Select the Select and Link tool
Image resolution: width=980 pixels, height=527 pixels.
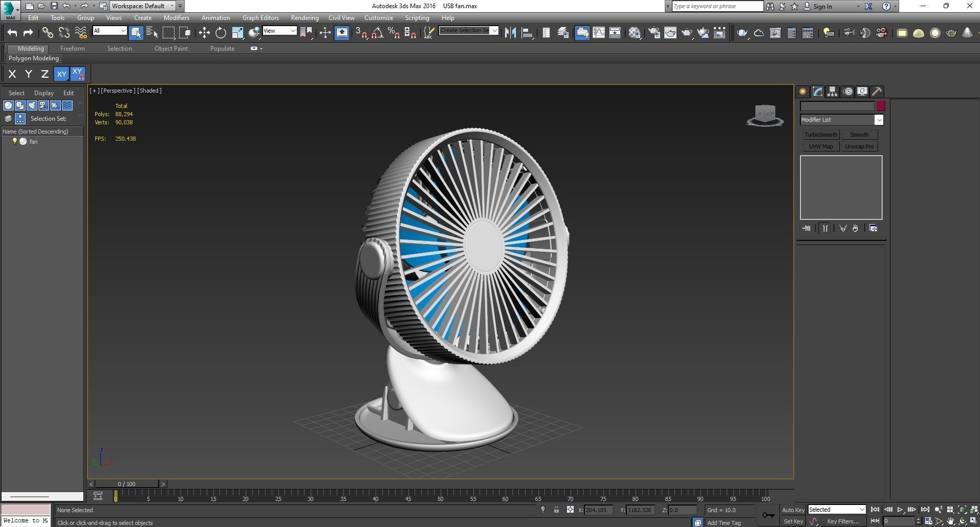click(47, 33)
